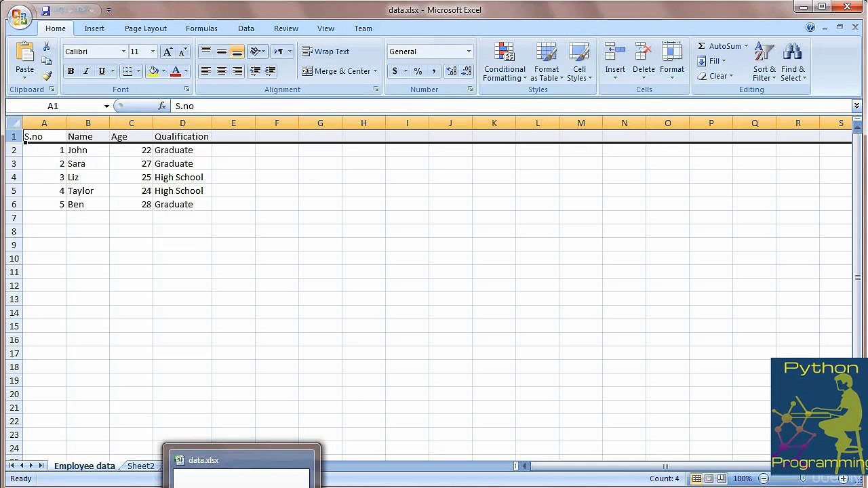
Task: Toggle Wrap Text
Action: pos(325,52)
